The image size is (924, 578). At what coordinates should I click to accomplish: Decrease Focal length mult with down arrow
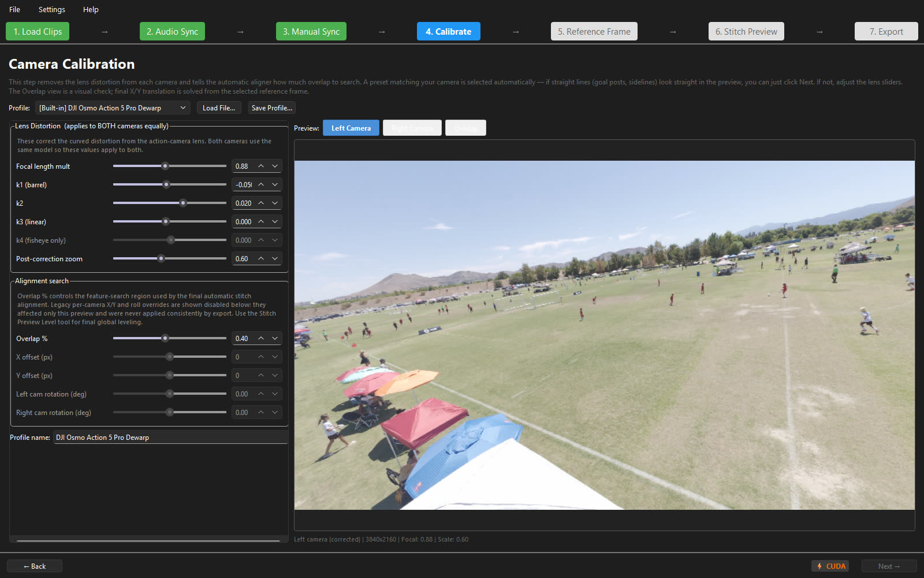(x=275, y=166)
